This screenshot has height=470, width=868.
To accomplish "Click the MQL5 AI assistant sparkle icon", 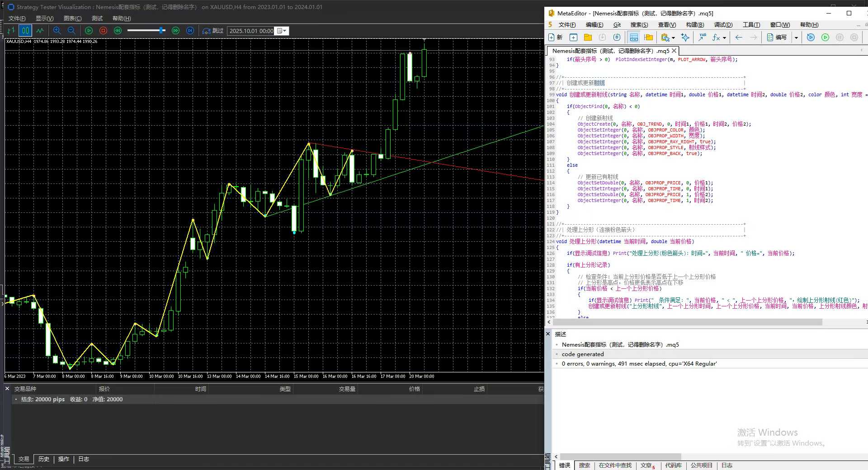I will point(685,38).
